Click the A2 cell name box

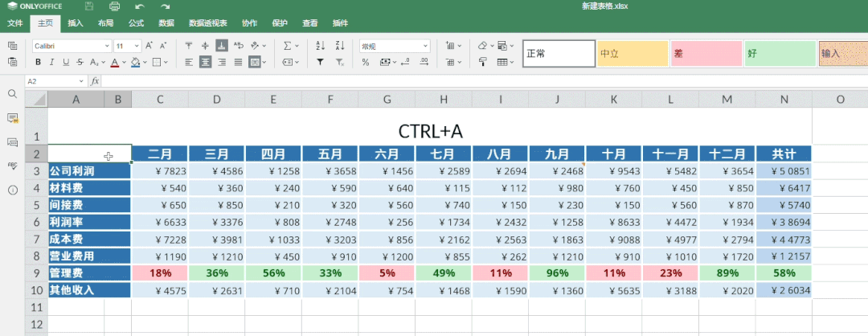click(55, 81)
